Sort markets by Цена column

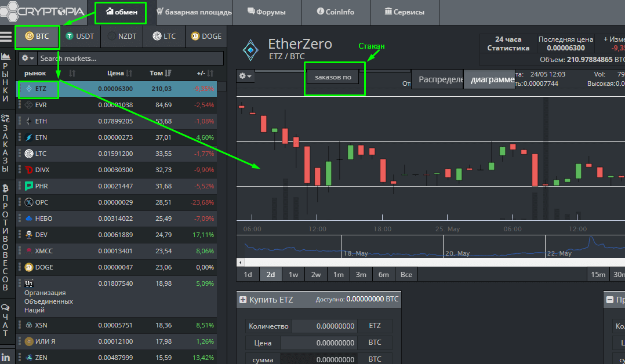(119, 74)
